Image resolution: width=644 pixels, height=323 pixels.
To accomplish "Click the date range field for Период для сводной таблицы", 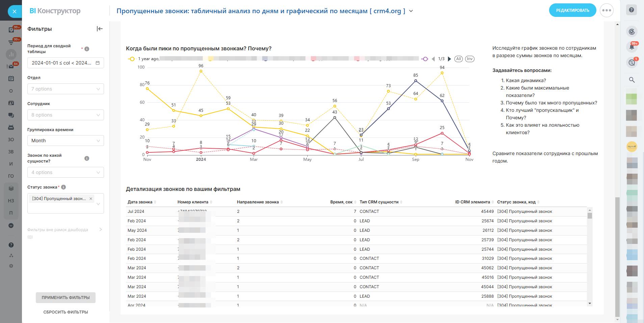I will pos(66,63).
